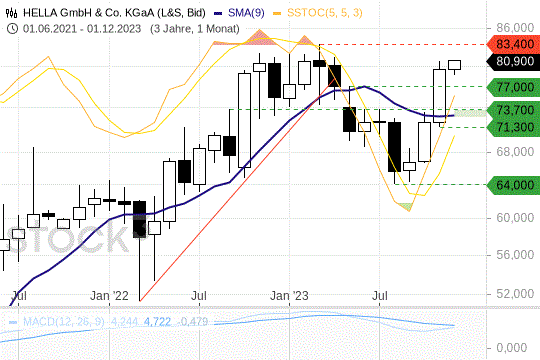The width and height of the screenshot is (540, 360).
Task: Click the SMA(9) legend label
Action: (x=246, y=13)
